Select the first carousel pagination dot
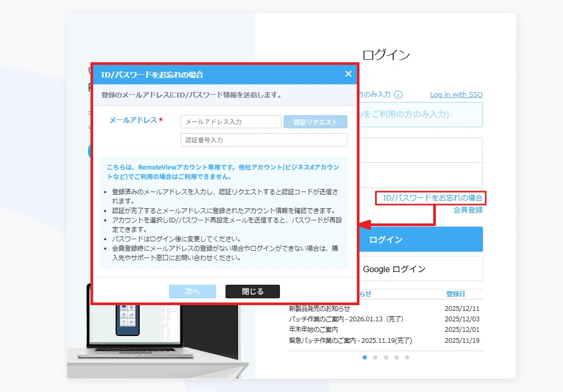Viewport: 563px width, 392px height. click(365, 357)
